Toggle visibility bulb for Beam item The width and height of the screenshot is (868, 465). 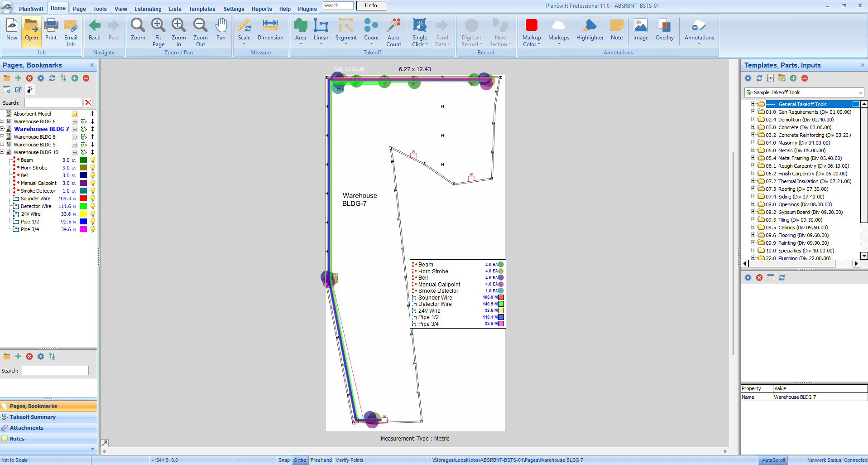point(93,160)
